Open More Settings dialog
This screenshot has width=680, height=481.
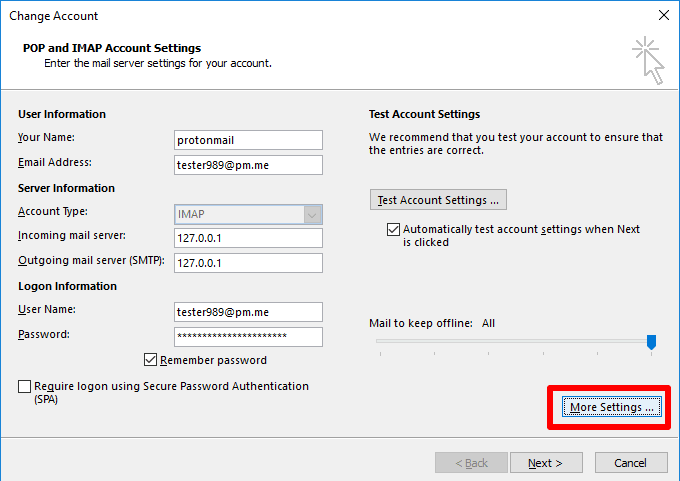point(612,407)
